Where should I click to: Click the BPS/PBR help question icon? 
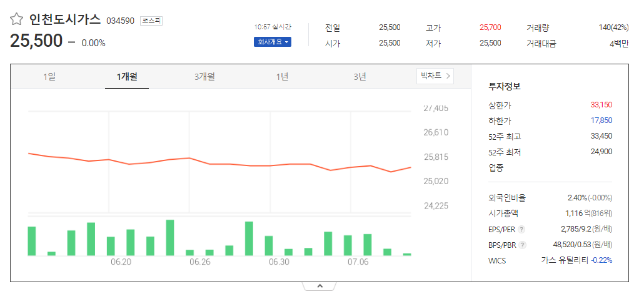[x=523, y=245]
